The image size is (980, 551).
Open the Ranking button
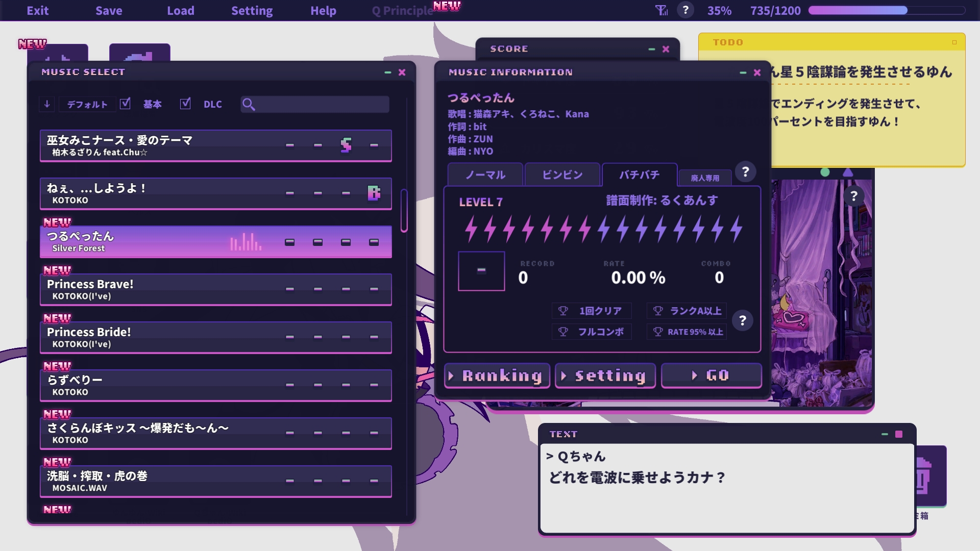coord(497,376)
